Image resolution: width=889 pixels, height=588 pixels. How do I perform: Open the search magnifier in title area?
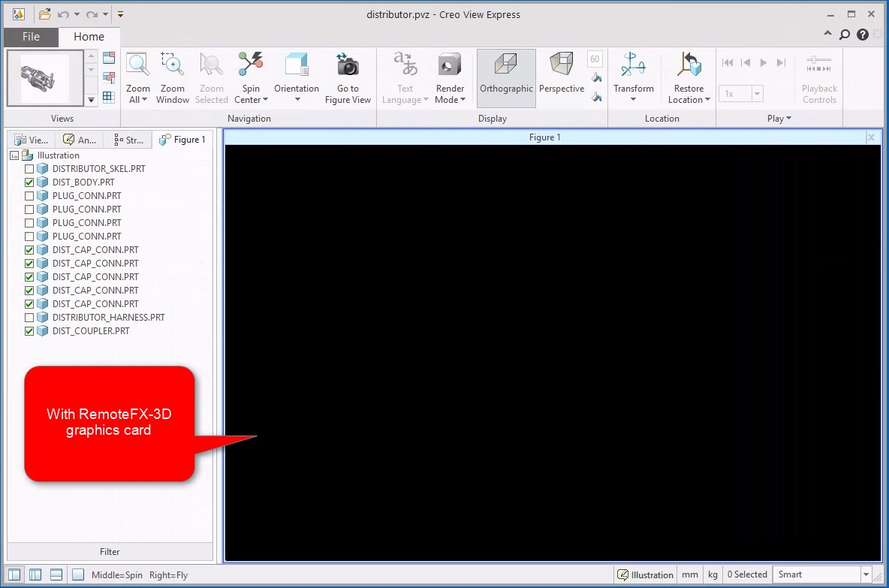pos(845,35)
